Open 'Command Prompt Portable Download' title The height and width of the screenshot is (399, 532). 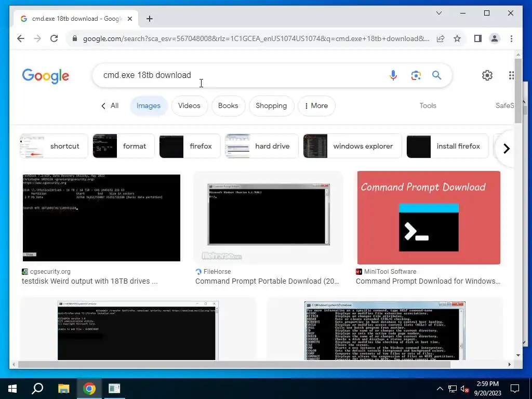click(267, 281)
